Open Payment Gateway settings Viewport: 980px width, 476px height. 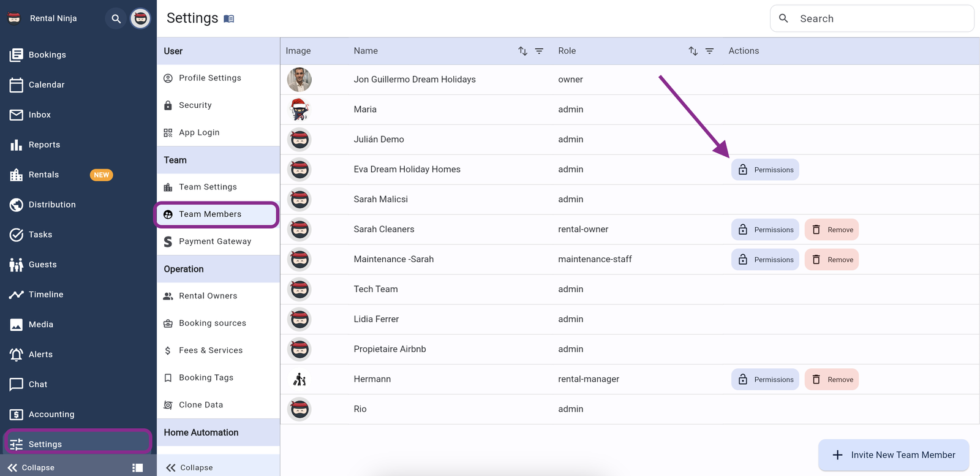[214, 241]
